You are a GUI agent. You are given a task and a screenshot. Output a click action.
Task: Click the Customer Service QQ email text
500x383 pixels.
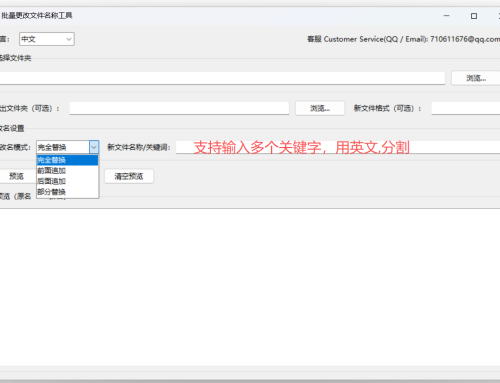[x=403, y=39]
